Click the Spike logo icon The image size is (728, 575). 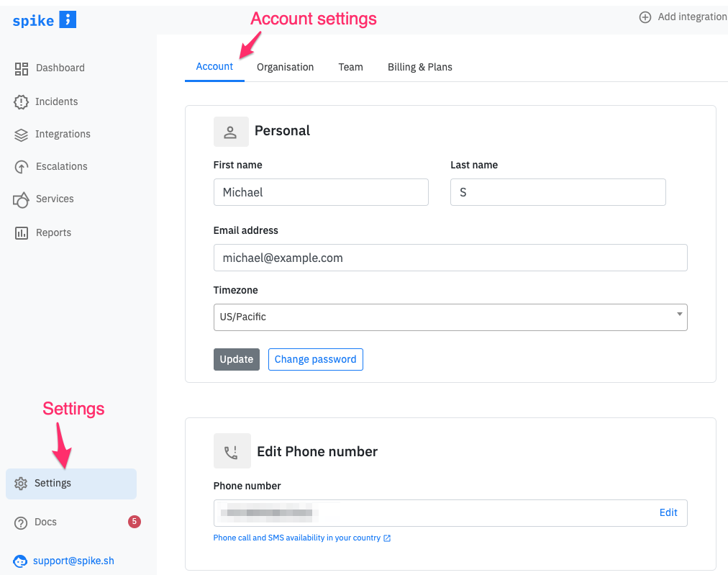(68, 19)
